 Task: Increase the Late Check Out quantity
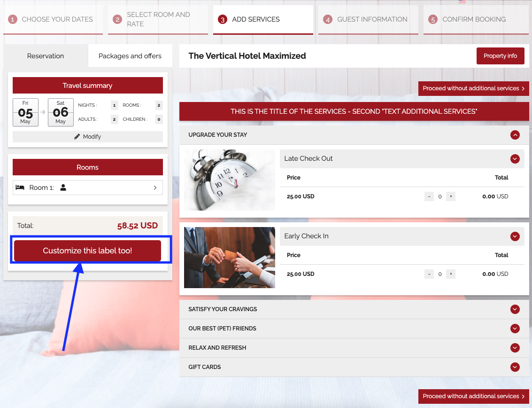click(451, 196)
